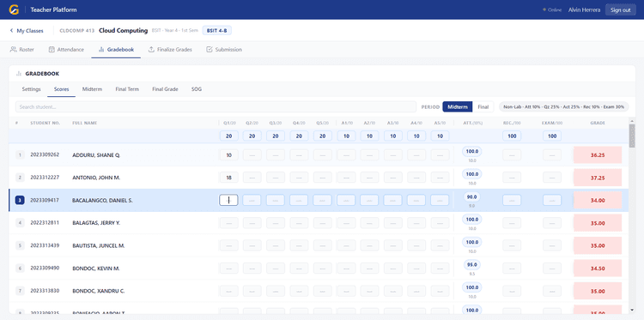
Task: Edit the Q1 max score field
Action: click(228, 136)
